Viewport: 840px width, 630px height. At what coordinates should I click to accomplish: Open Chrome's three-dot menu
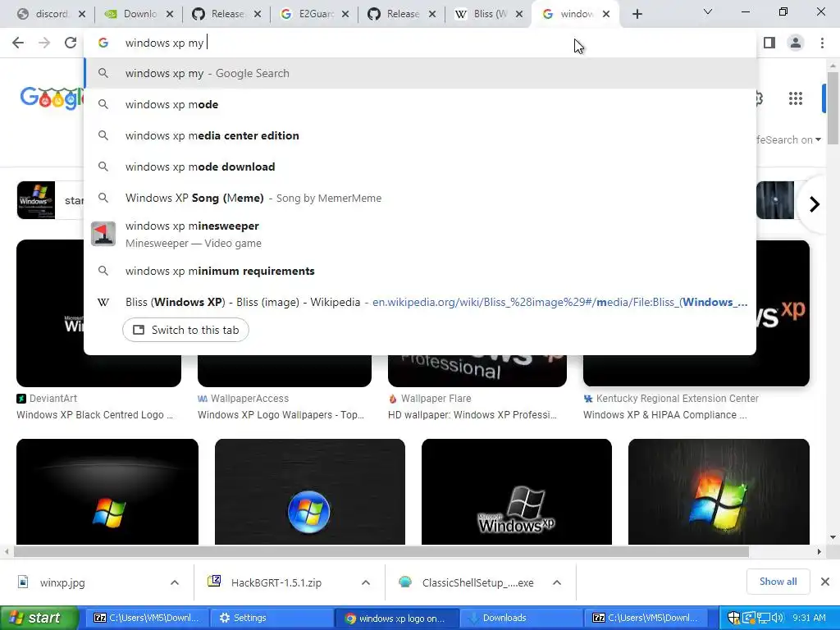(x=822, y=43)
